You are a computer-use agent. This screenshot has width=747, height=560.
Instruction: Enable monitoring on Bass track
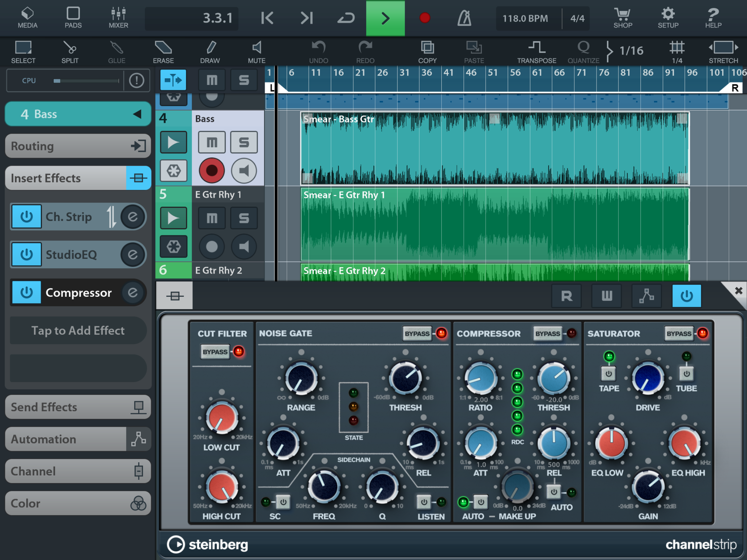[x=244, y=171]
